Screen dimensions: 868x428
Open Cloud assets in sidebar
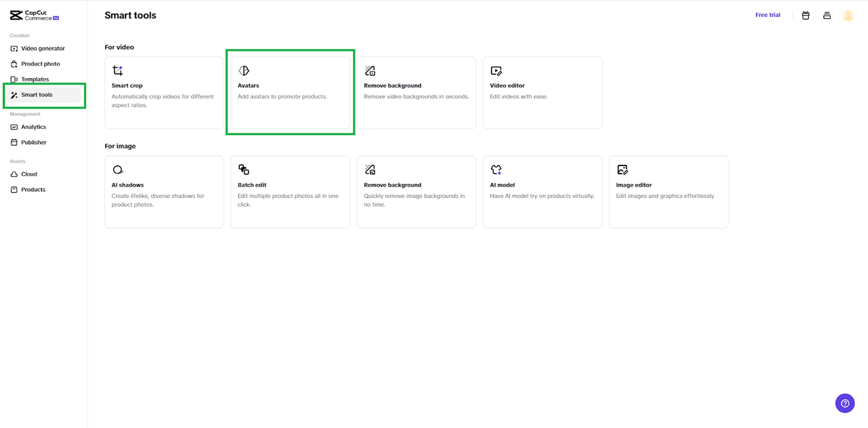click(x=28, y=174)
